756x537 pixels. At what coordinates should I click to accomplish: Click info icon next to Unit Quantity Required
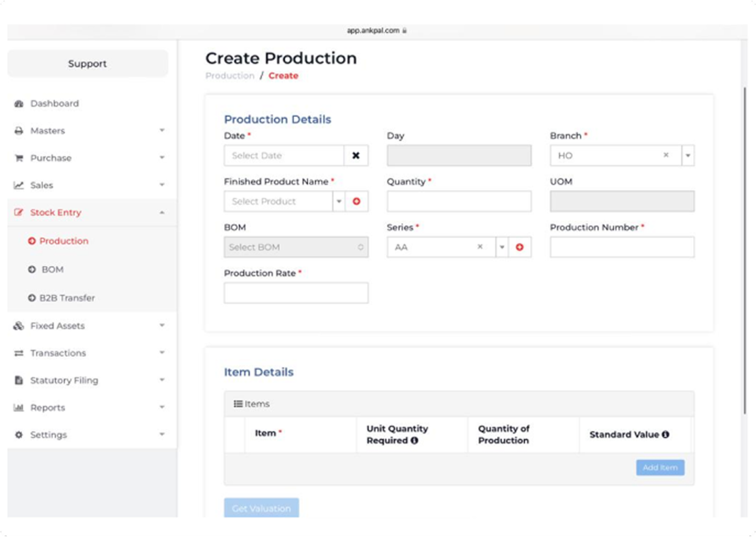click(414, 441)
